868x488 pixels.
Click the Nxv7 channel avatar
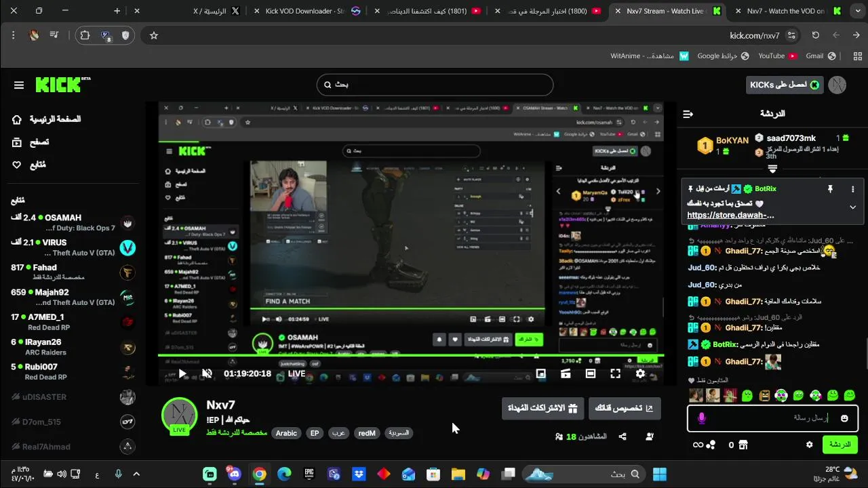point(179,415)
